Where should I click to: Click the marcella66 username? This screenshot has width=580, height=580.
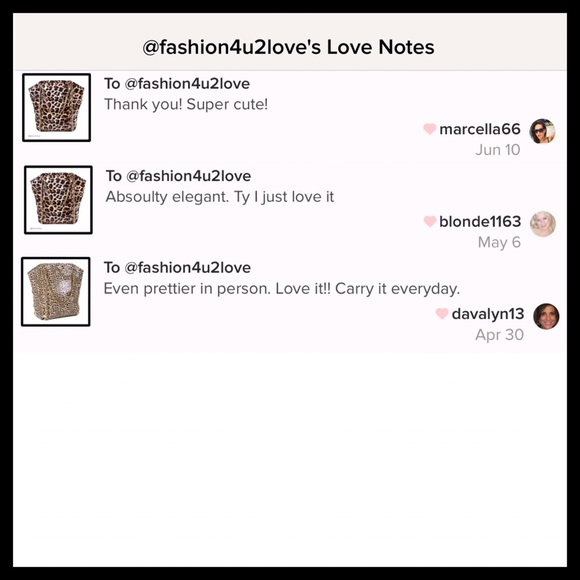coord(480,129)
